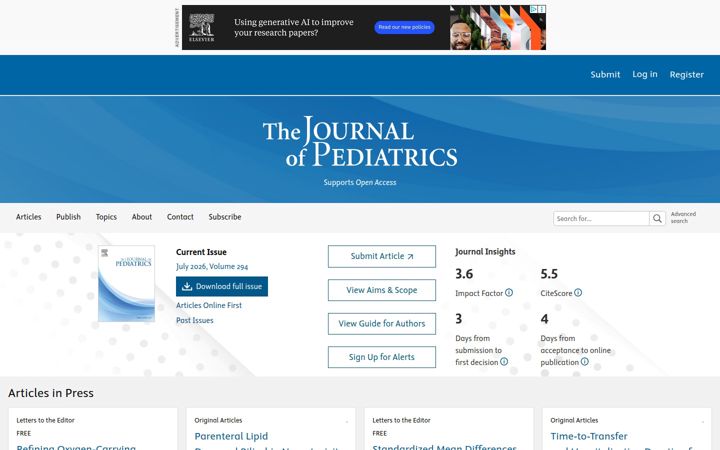Open CiteScore info icon
Viewport: 720px width, 450px height.
[578, 292]
